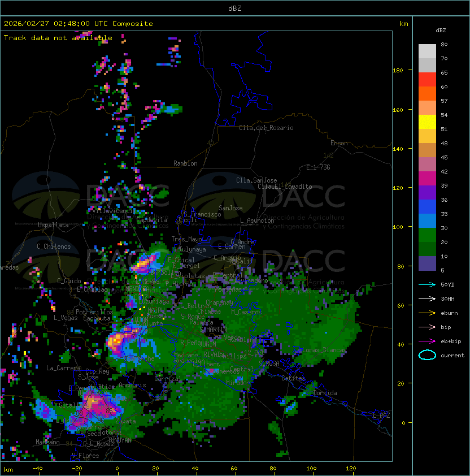Click the dBZ title at the top
This screenshot has height=476, width=470.
[x=235, y=8]
